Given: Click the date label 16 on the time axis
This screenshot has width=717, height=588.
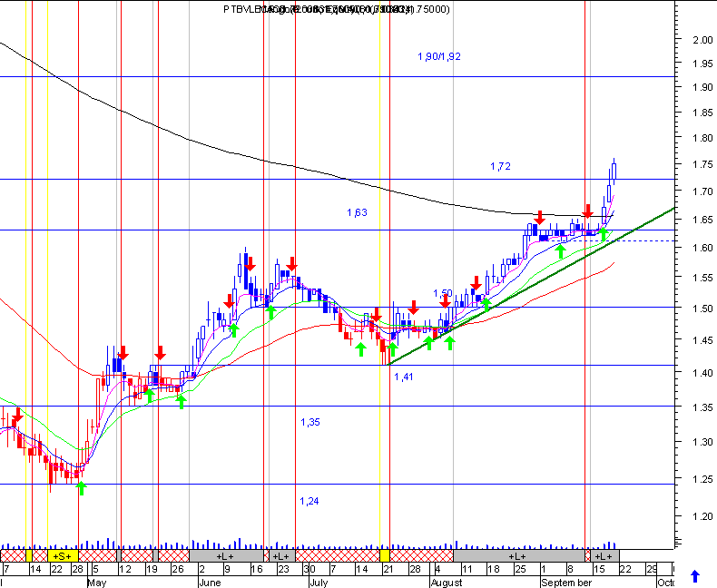Looking at the screenshot, I should click(257, 569).
